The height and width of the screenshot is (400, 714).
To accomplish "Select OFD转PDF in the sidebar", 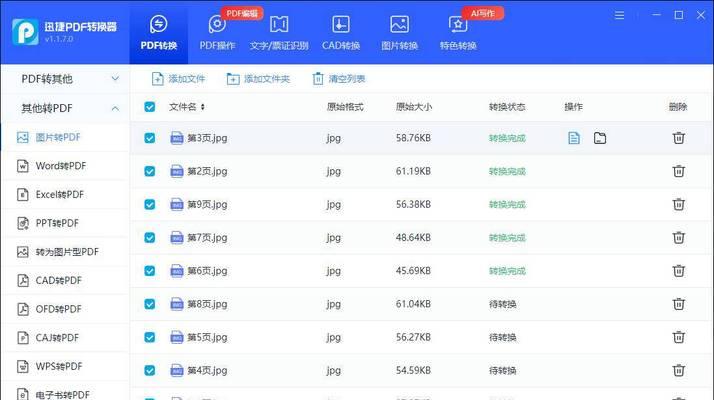I will click(x=65, y=309).
